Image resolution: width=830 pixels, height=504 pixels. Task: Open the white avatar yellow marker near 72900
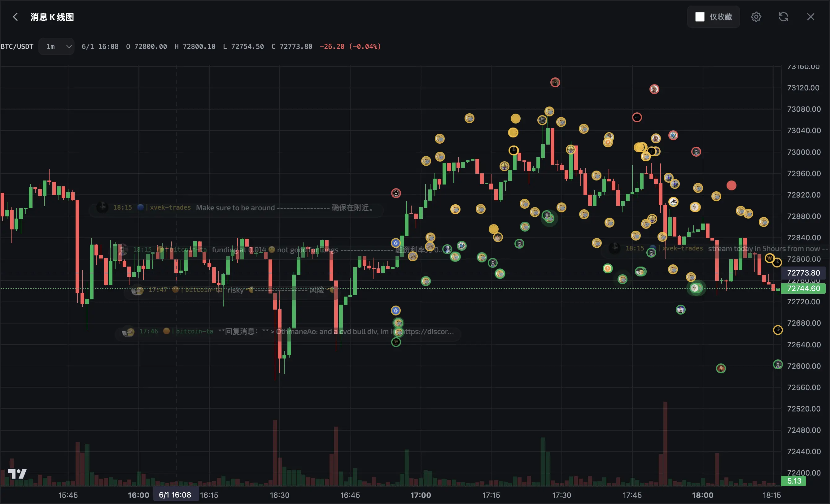click(695, 207)
